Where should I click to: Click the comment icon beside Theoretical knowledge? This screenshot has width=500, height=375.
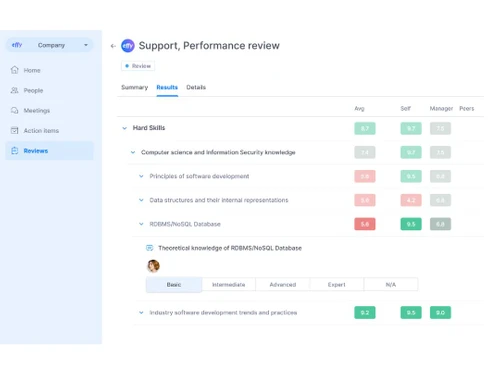150,248
